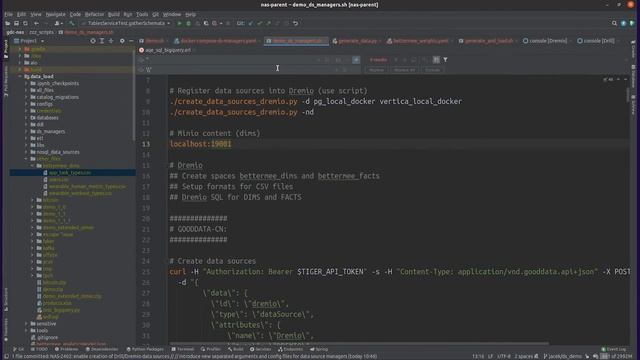
Task: Select the .ipynb_checkpoints folder
Action: [x=55, y=84]
